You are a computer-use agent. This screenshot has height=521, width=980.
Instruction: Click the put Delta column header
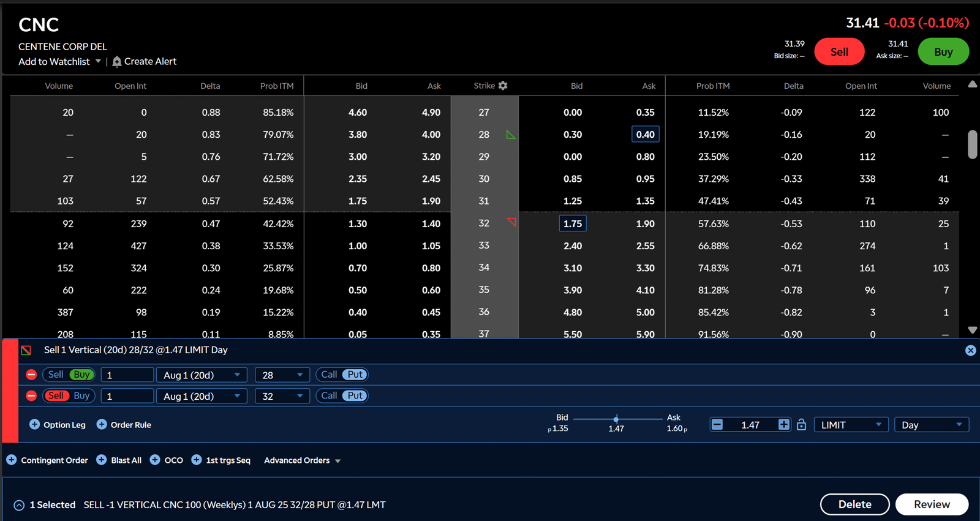(x=794, y=86)
